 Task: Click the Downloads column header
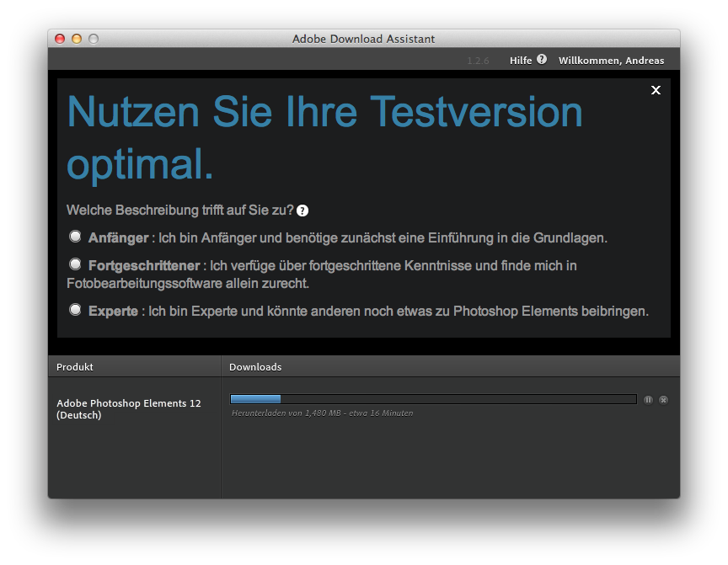(255, 367)
